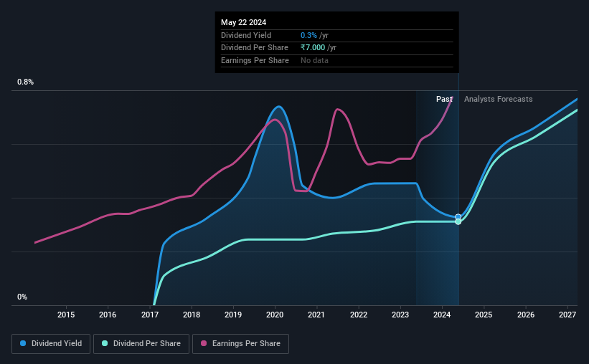Select the 2027 label on the x-axis
This screenshot has width=589, height=364.
tap(567, 315)
